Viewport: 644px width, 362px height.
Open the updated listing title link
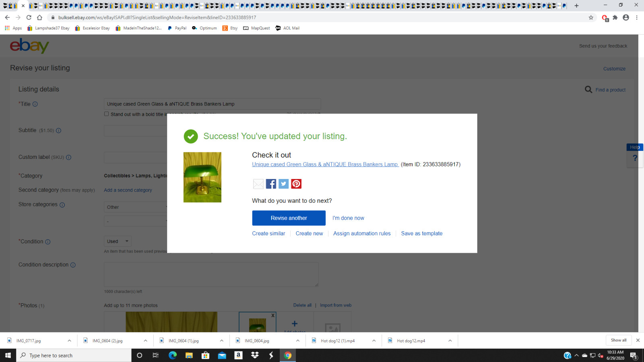(x=325, y=164)
